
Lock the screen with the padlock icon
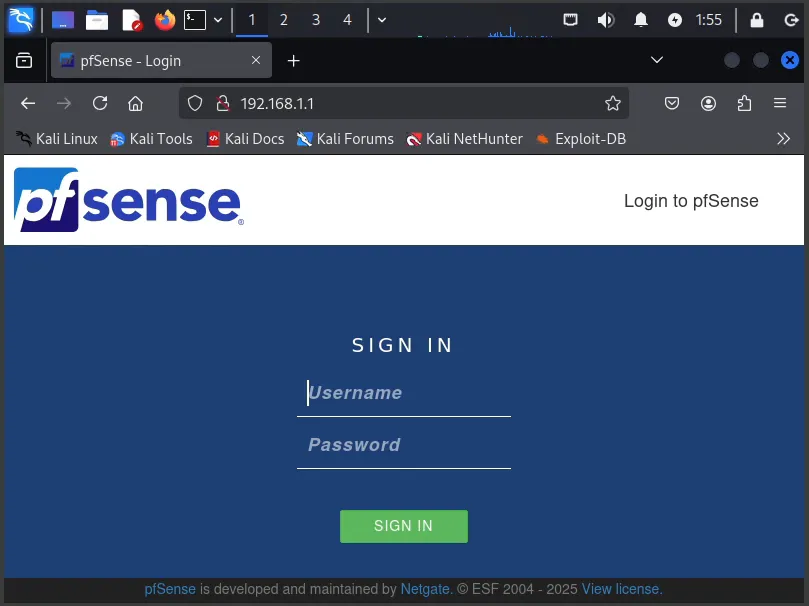coord(757,20)
